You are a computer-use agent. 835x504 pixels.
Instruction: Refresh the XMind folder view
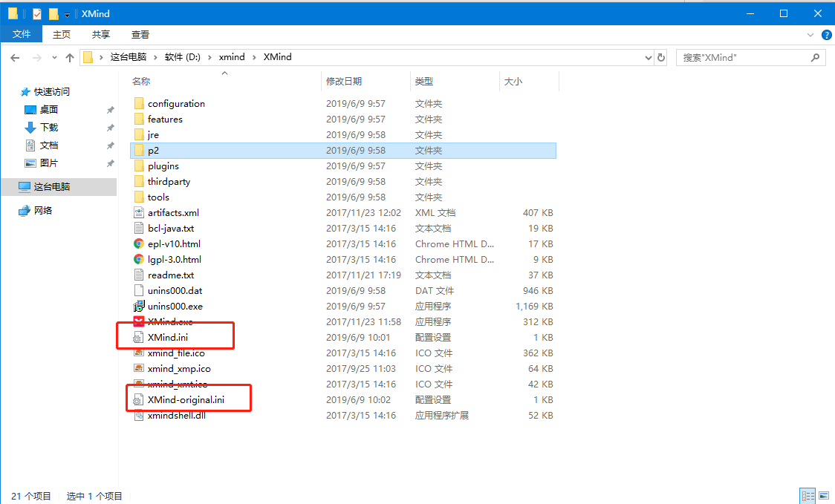click(x=660, y=57)
